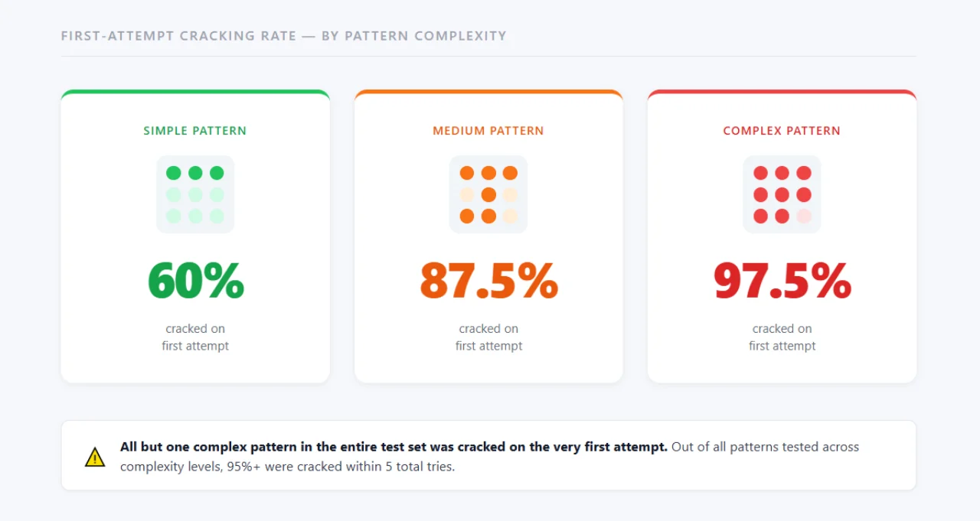The image size is (980, 521).
Task: Click the center dot of the medium pattern grid
Action: click(488, 194)
